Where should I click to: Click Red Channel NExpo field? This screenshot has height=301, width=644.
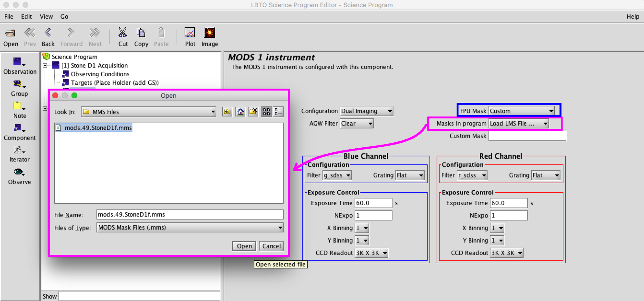tap(509, 216)
